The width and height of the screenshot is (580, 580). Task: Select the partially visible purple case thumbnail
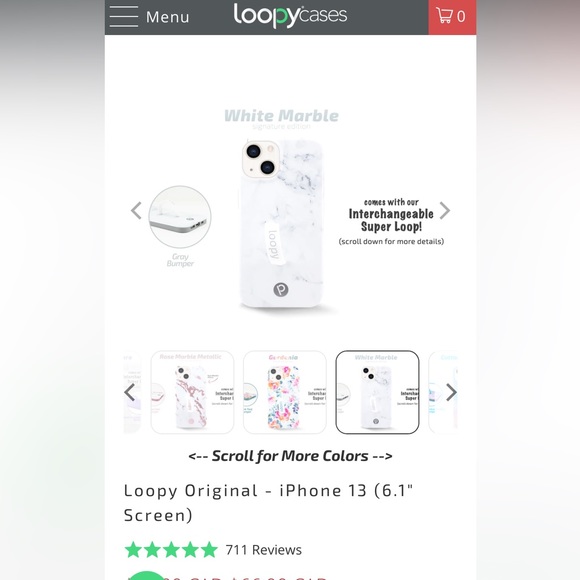coord(132,392)
